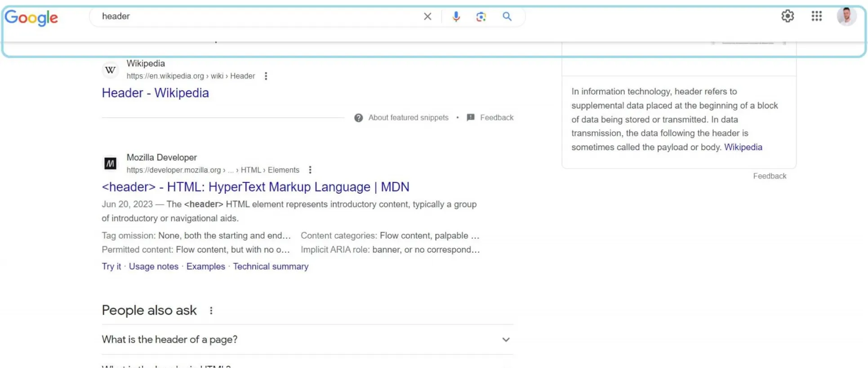Click the "Permitted content" detail line

coord(196,249)
